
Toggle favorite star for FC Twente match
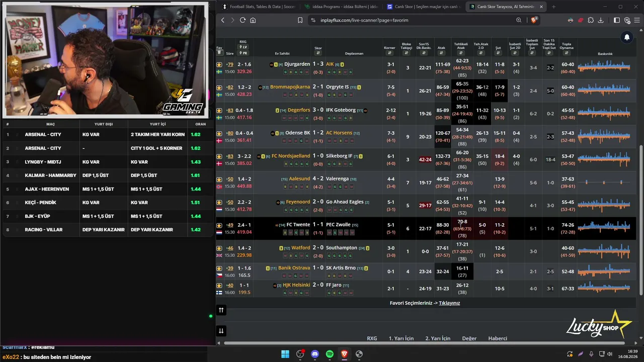pos(219,225)
